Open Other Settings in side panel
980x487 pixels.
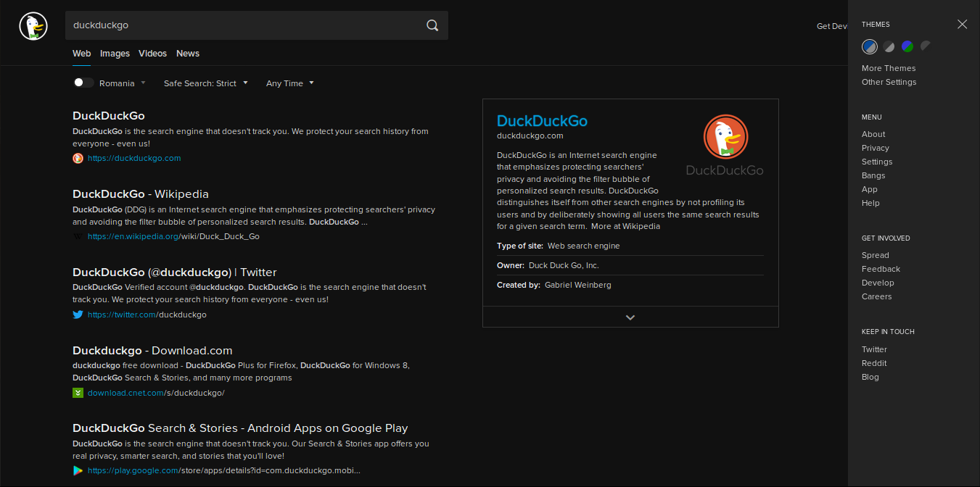(x=889, y=82)
